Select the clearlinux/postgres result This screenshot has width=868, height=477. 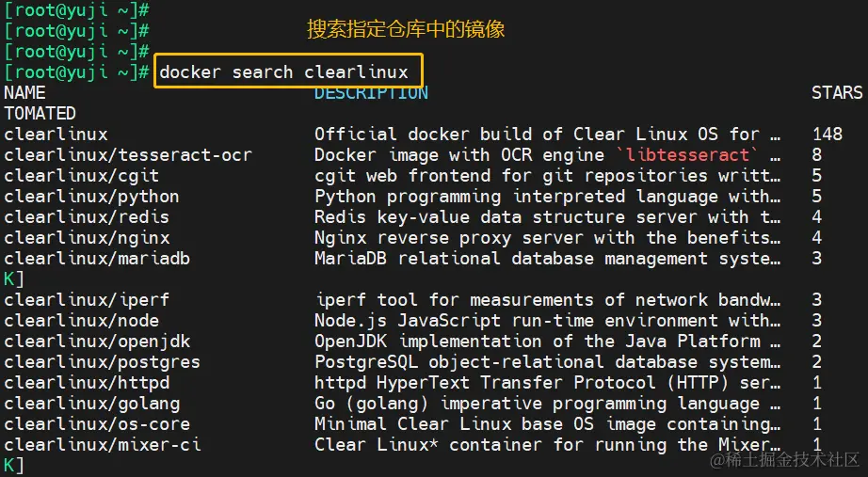pos(102,362)
